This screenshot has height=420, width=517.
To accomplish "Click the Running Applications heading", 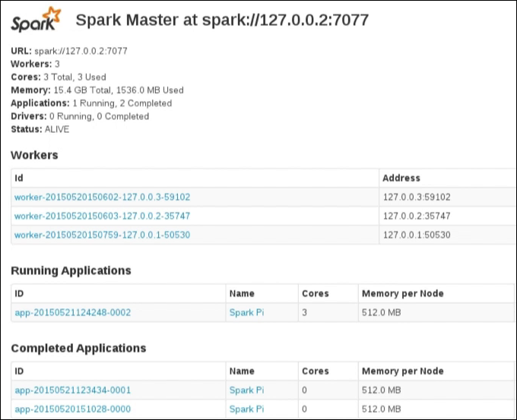I will coord(71,271).
